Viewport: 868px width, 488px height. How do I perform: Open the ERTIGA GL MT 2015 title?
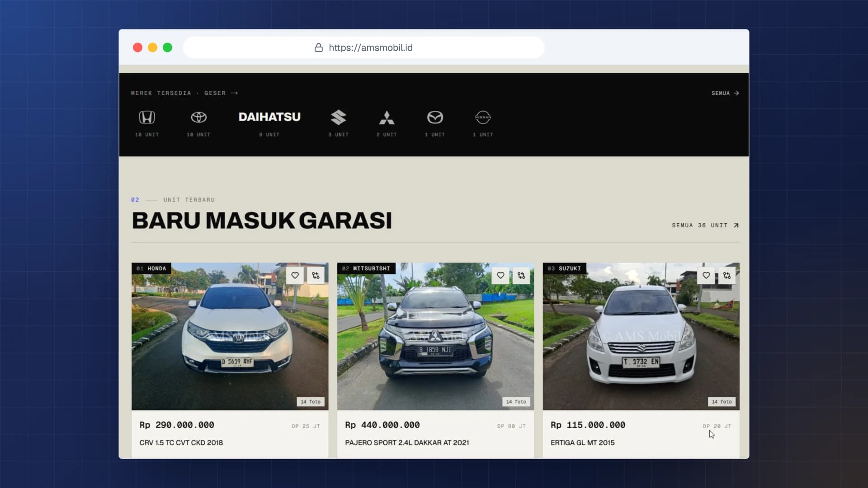[x=582, y=443]
